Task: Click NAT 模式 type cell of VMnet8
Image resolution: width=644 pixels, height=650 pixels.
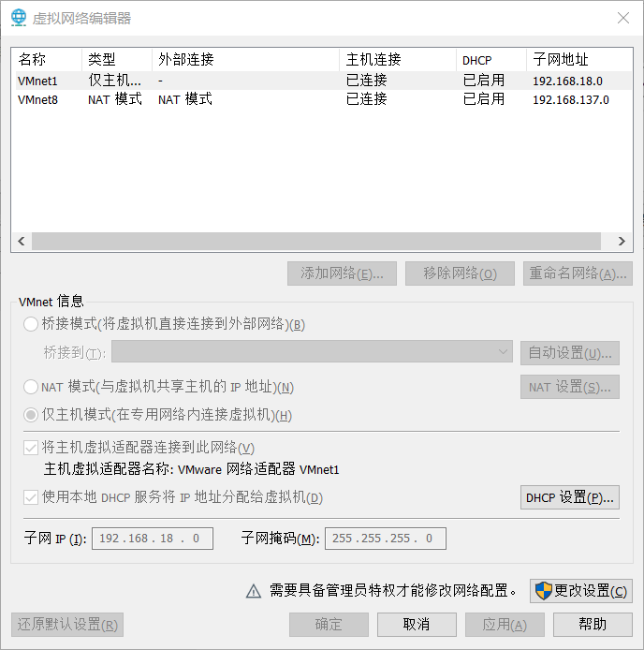Action: tap(115, 99)
